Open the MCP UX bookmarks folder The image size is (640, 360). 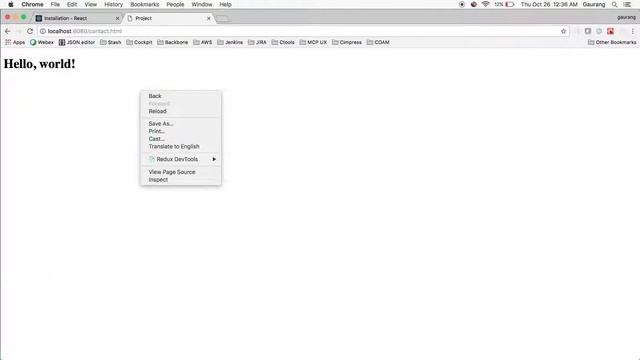(x=313, y=42)
